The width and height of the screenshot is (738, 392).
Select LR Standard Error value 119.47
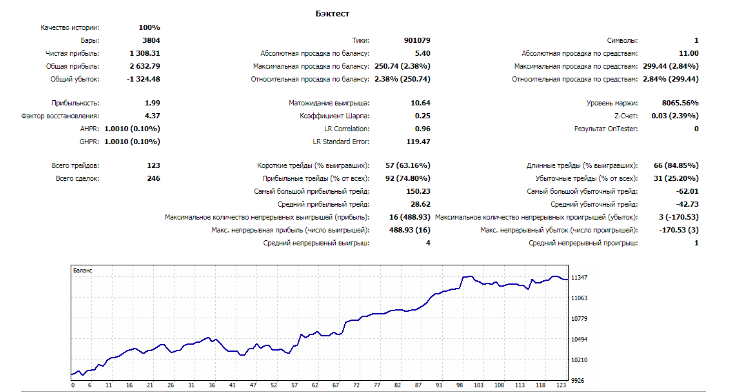(x=418, y=142)
